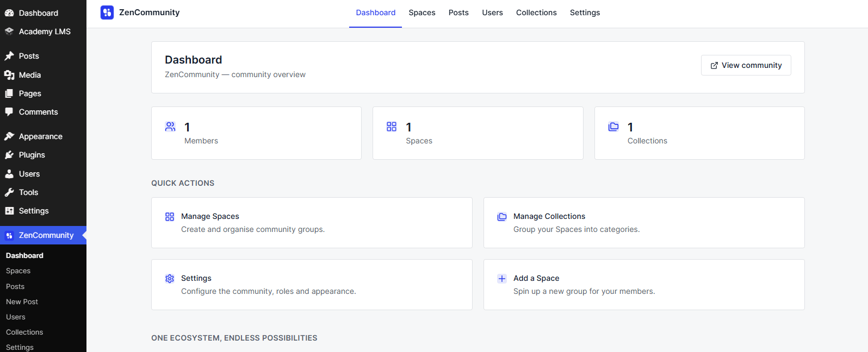Open the Media menu item

43,75
